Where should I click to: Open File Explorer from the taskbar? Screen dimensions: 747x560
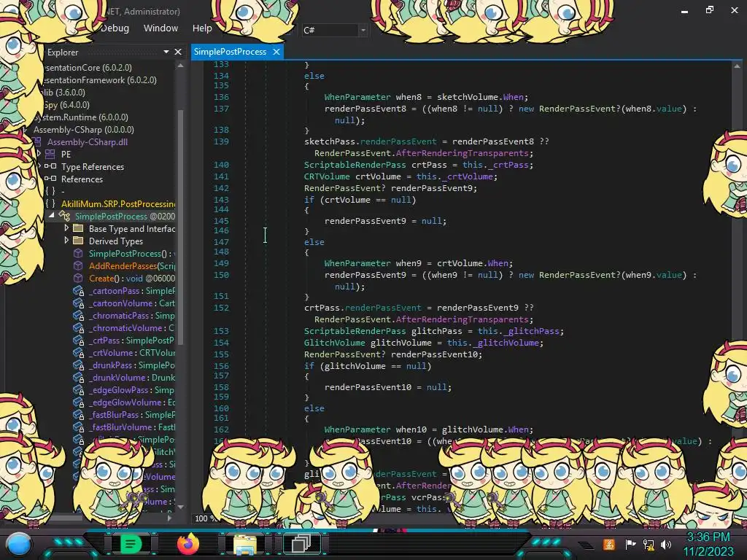click(x=245, y=544)
